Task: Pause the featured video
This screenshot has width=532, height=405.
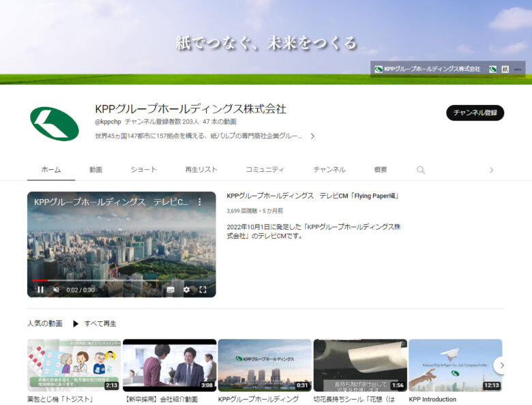Action: [x=40, y=290]
